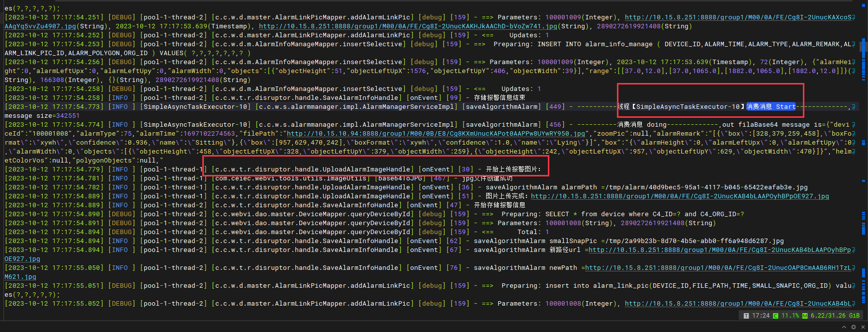
Task: Click the green M memory indicator icon
Action: tap(805, 316)
